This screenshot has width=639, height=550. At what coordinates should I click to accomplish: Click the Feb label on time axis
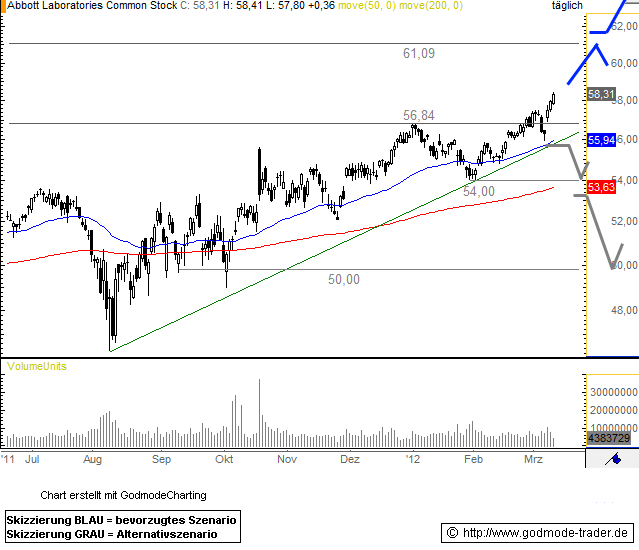pos(474,459)
